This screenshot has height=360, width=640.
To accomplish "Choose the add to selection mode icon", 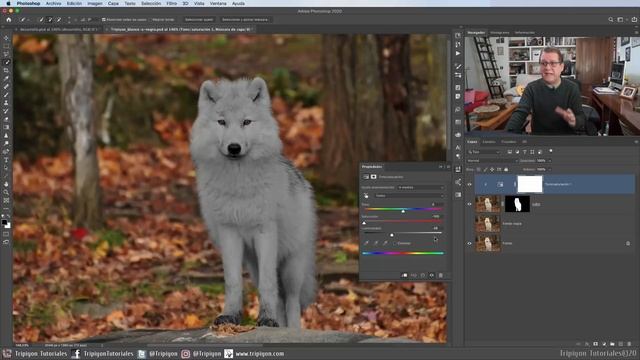I will 50,20.
